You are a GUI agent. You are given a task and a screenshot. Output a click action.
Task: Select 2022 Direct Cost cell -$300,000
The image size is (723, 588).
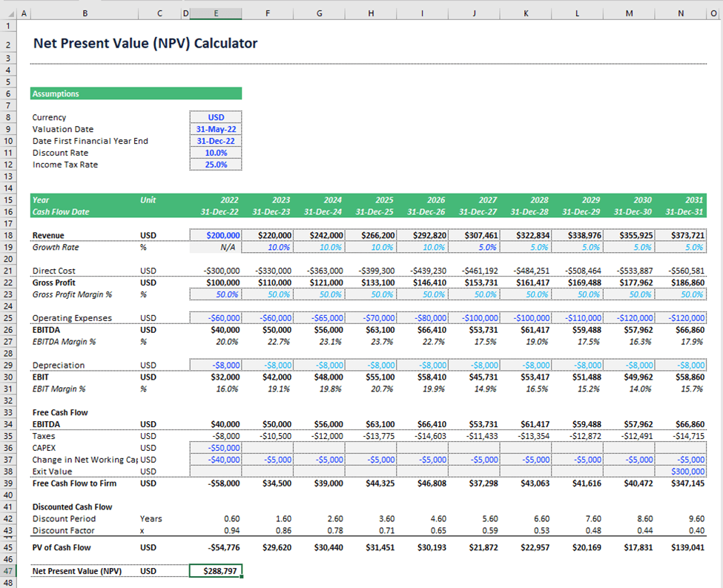215,271
